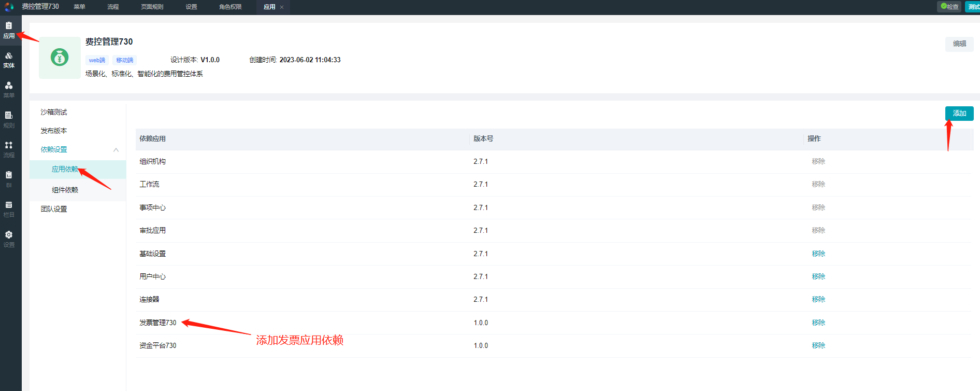Remove the 发票管理730 dependency
This screenshot has width=980, height=391.
coord(818,323)
